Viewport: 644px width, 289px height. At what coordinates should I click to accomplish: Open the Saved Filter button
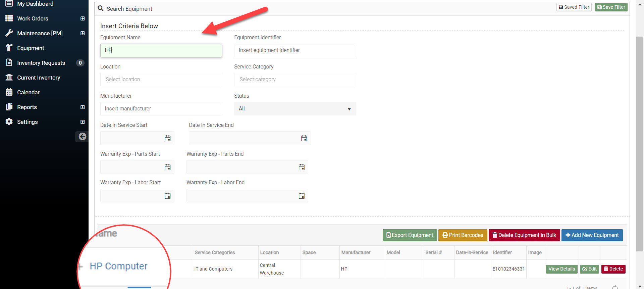[x=574, y=7]
